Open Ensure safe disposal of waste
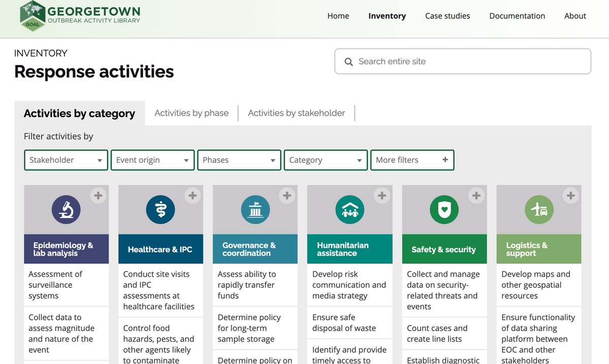 point(350,322)
